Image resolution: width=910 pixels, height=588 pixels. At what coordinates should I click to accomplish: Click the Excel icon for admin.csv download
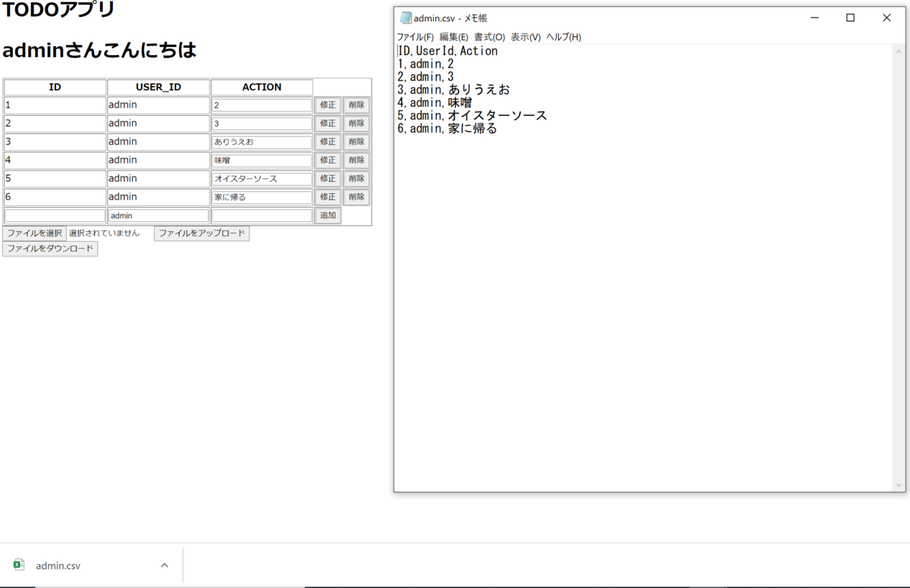[19, 565]
